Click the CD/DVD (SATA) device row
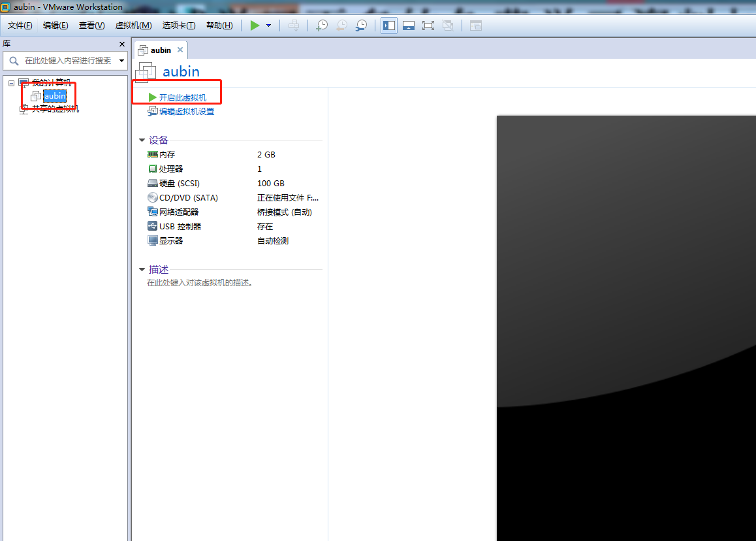The width and height of the screenshot is (756, 541). (x=234, y=198)
